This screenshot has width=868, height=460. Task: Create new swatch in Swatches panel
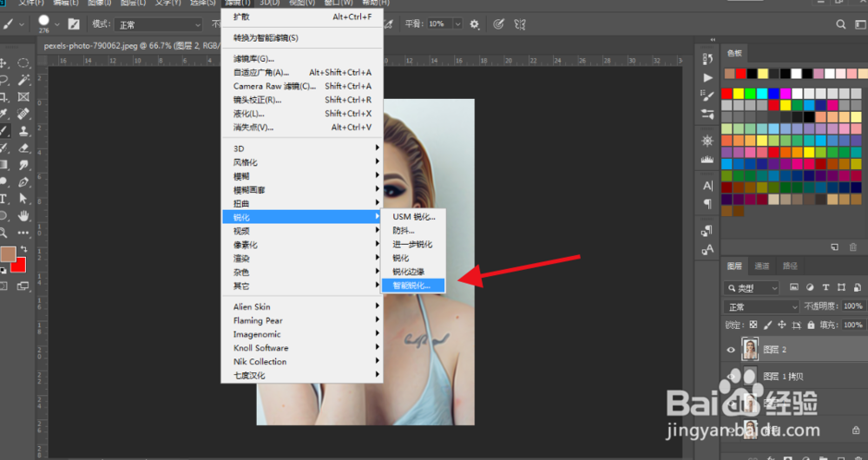pos(834,246)
